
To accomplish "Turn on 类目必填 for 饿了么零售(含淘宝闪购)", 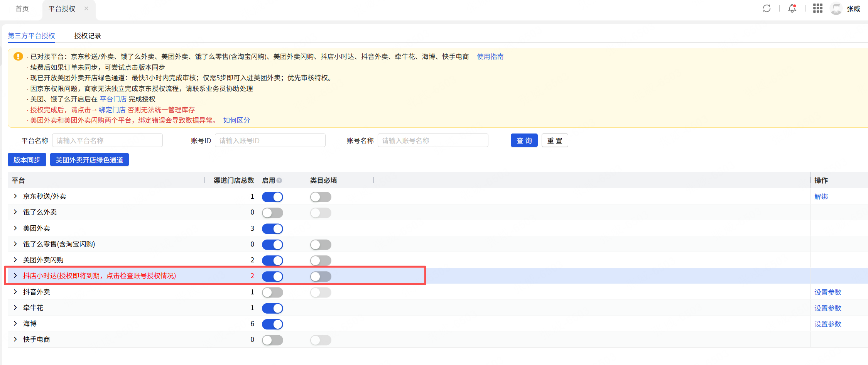I will [x=321, y=245].
